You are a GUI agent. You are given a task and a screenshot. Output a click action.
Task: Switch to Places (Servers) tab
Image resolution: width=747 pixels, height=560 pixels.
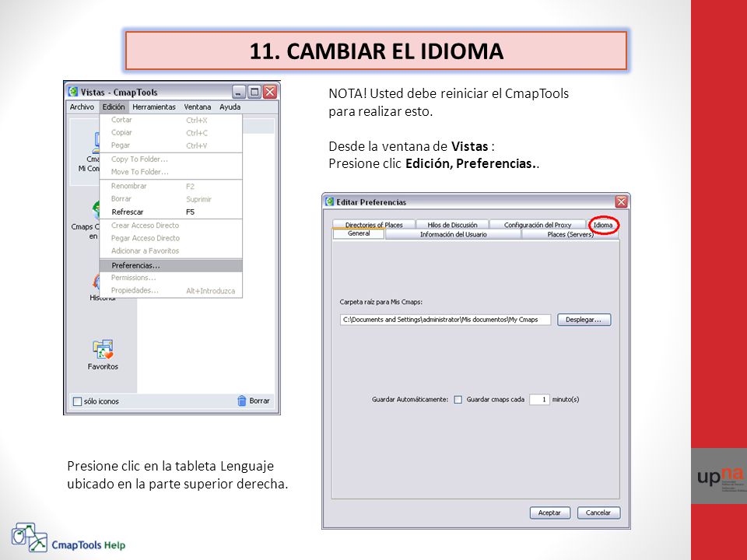point(570,234)
